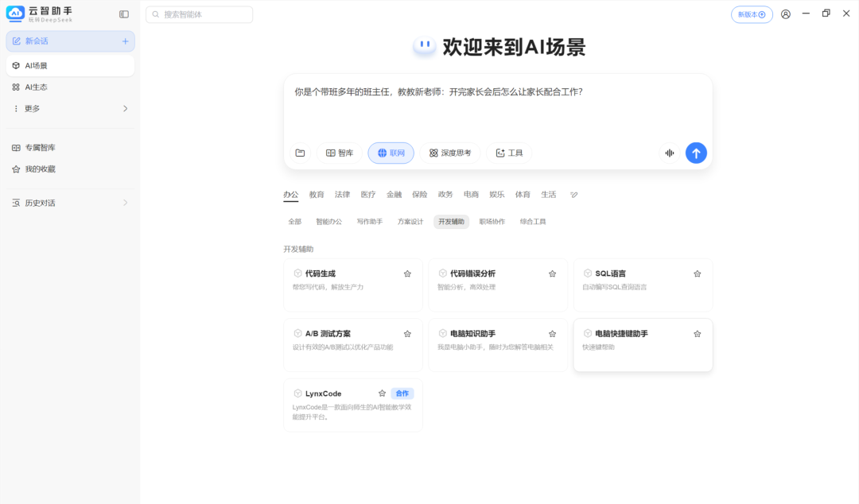Open the 代码生成 agent card
The height and width of the screenshot is (504, 859).
[353, 285]
